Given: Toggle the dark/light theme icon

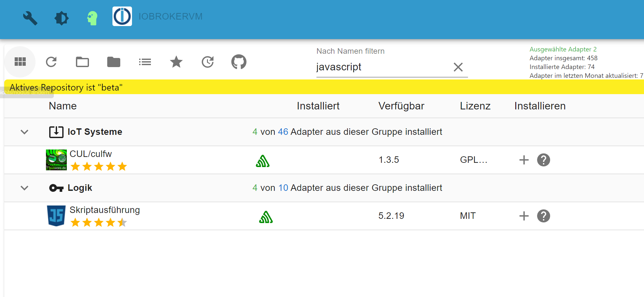Looking at the screenshot, I should tap(61, 18).
